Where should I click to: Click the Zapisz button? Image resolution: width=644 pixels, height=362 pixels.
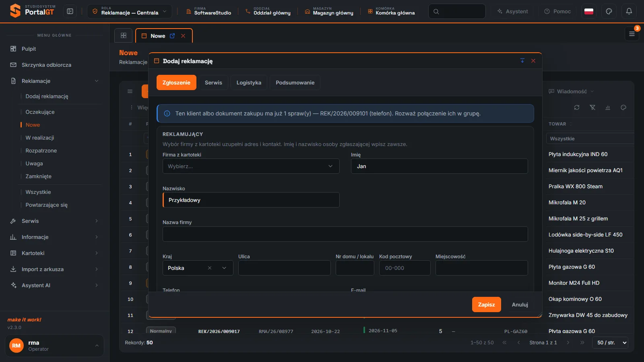(486, 304)
